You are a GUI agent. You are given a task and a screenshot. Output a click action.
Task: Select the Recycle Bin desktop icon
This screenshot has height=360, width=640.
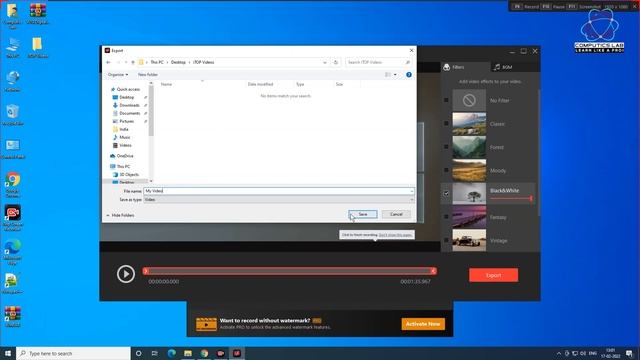tap(13, 115)
